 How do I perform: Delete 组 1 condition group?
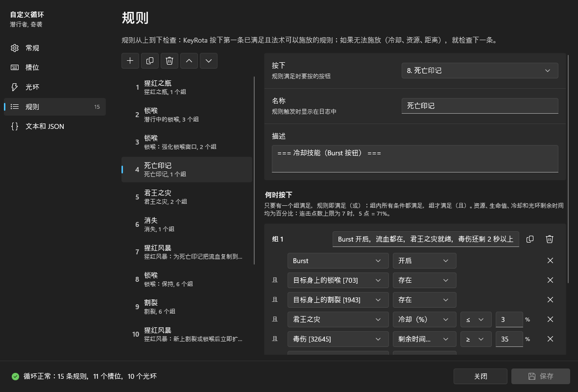pyautogui.click(x=550, y=239)
